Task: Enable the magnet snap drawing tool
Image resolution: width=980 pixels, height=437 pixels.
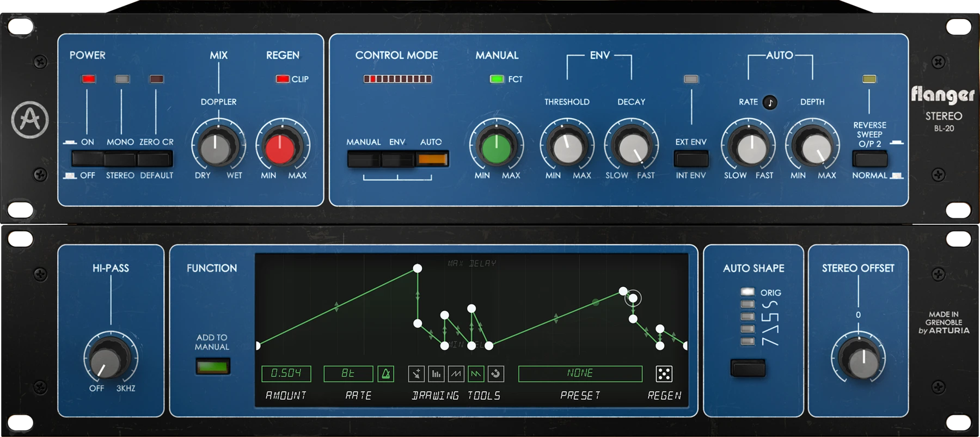Action: click(x=495, y=374)
